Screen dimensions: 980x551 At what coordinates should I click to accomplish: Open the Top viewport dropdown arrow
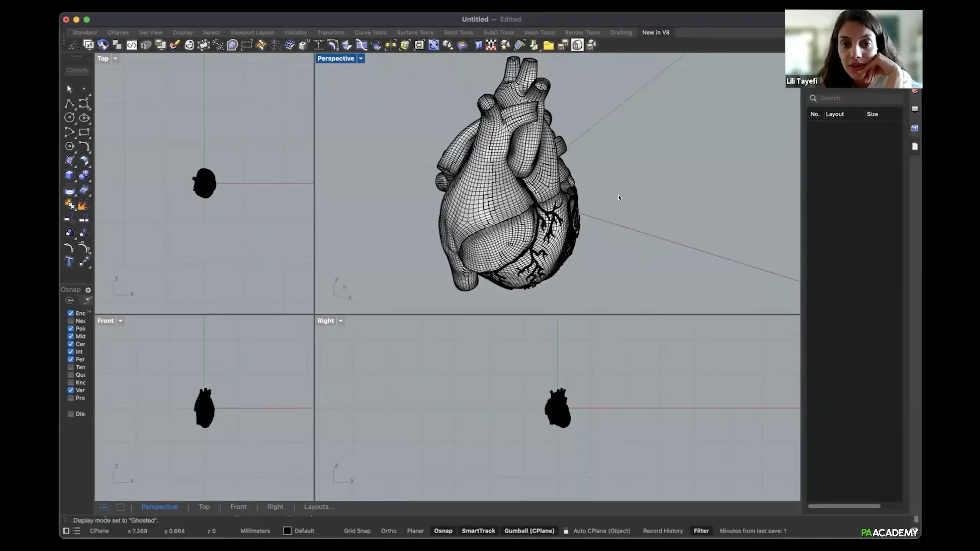[115, 59]
